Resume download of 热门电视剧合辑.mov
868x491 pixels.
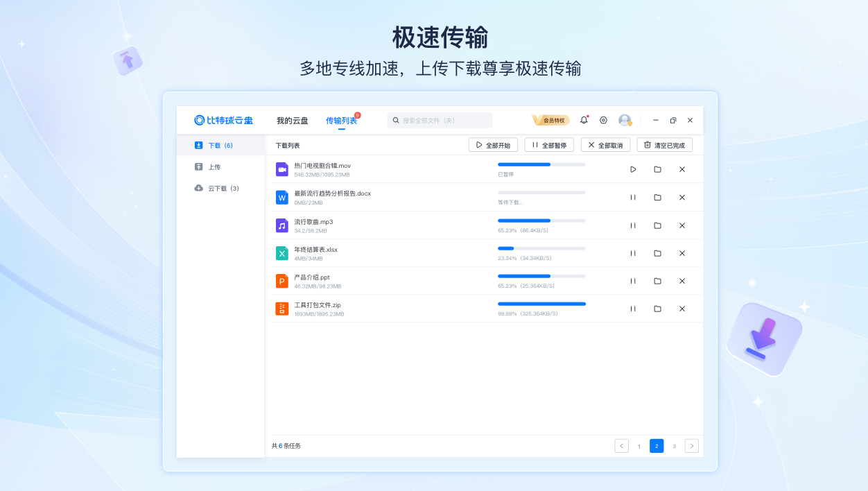click(633, 169)
